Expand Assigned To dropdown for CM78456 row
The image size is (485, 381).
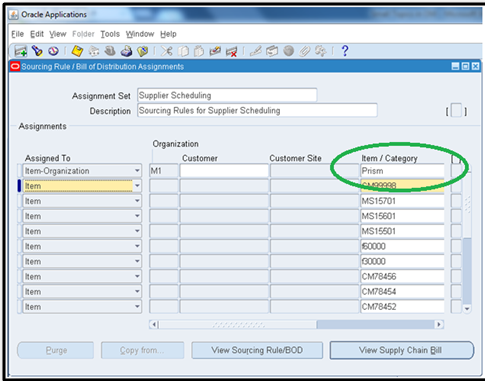137,276
